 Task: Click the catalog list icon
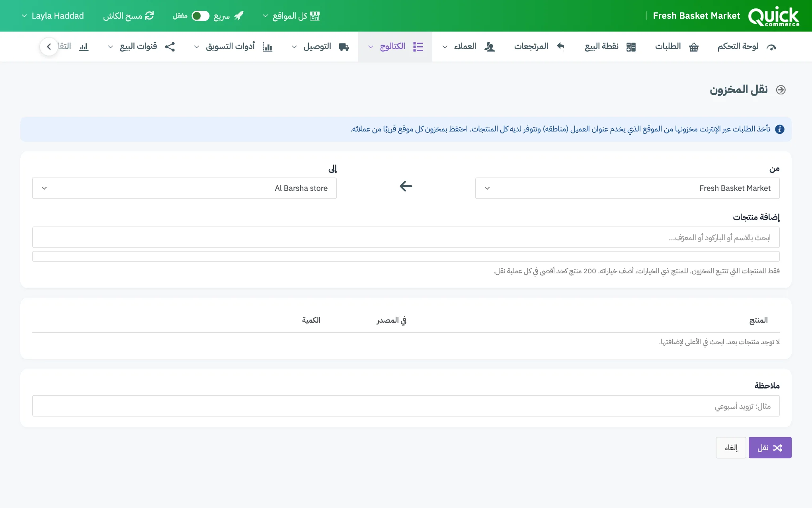click(418, 47)
